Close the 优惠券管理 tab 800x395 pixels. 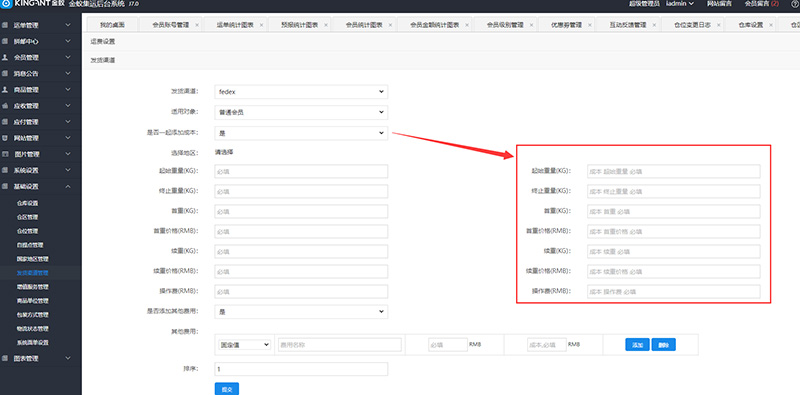590,25
